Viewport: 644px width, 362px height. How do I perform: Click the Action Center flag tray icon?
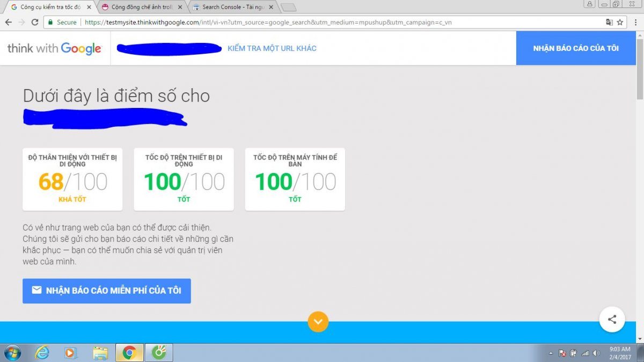tap(562, 353)
